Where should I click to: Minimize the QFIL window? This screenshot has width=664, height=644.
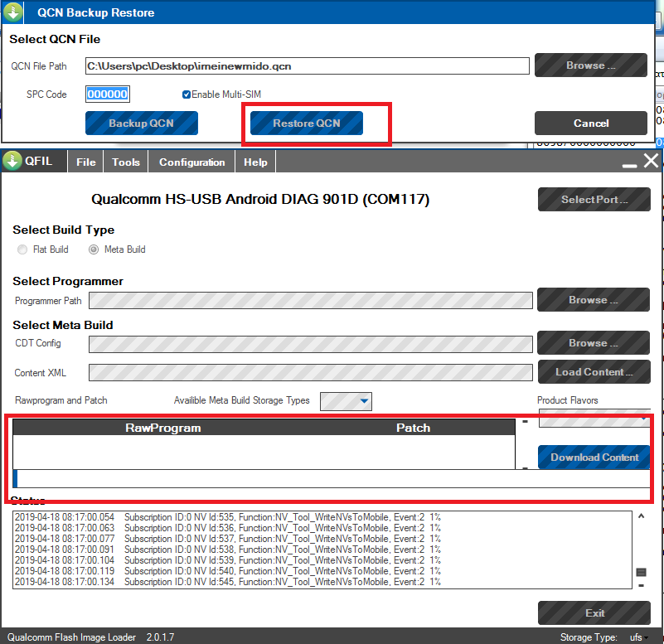click(x=630, y=164)
